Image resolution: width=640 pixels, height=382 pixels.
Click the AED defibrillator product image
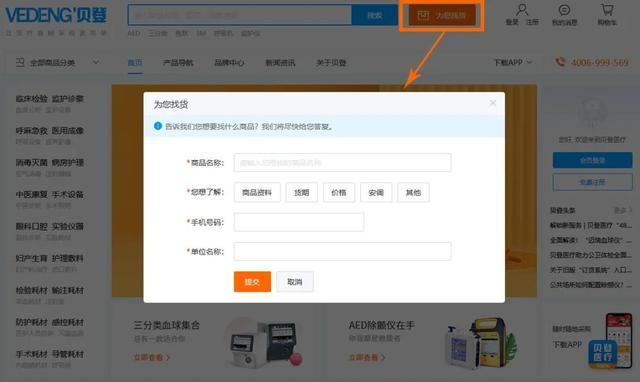[x=482, y=343]
